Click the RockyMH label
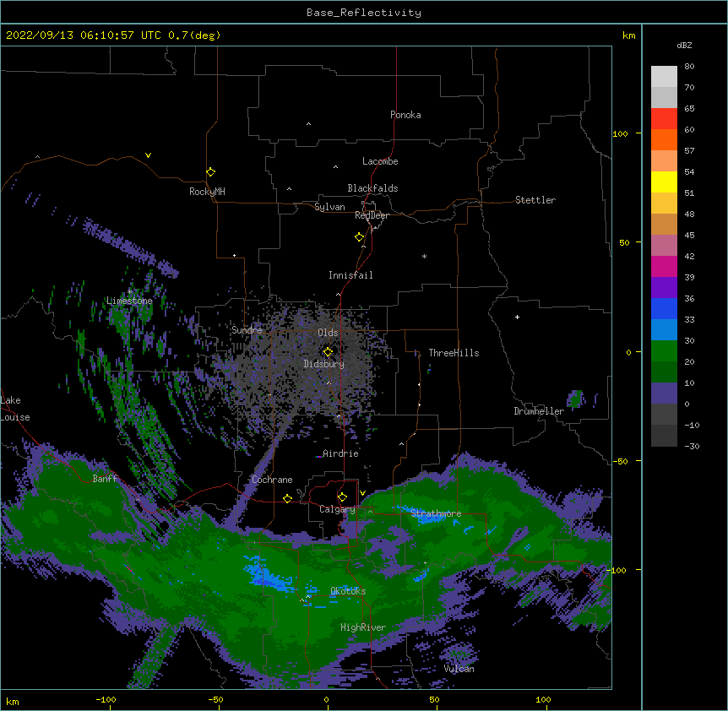 point(207,192)
